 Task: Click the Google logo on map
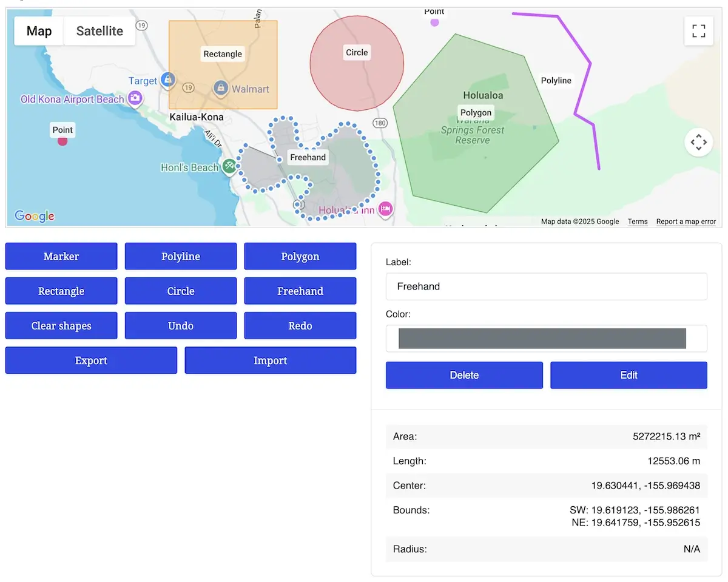[x=35, y=216]
